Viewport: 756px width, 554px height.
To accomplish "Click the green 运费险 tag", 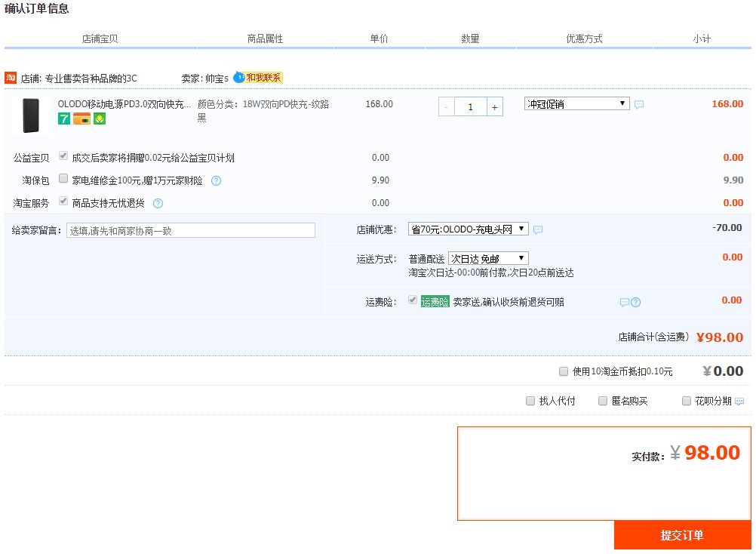I will tap(435, 302).
